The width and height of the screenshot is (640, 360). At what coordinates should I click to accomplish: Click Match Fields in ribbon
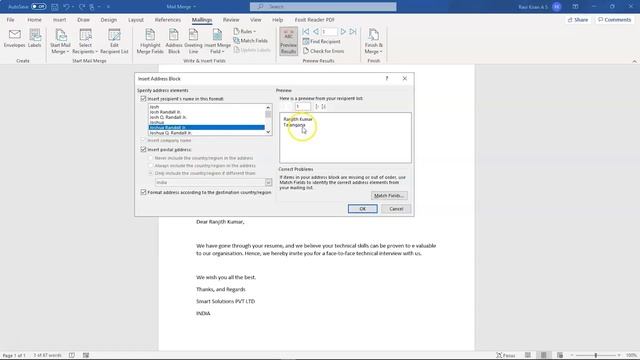251,41
